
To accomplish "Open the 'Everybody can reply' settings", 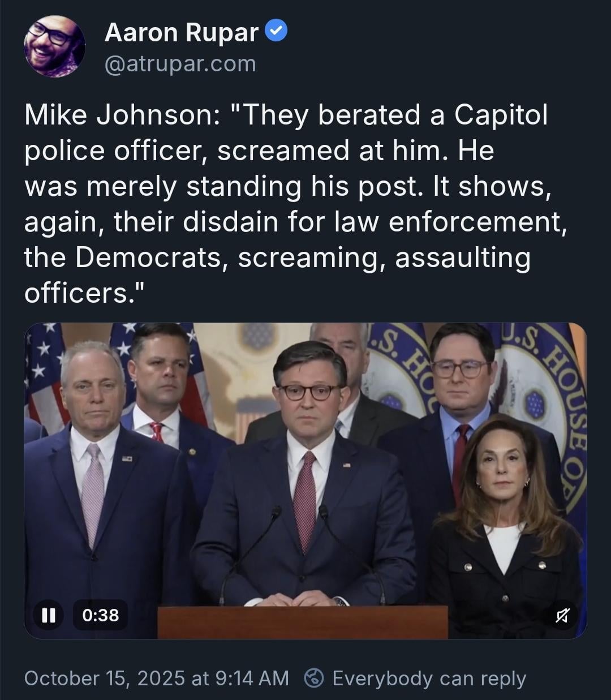I will [x=429, y=678].
